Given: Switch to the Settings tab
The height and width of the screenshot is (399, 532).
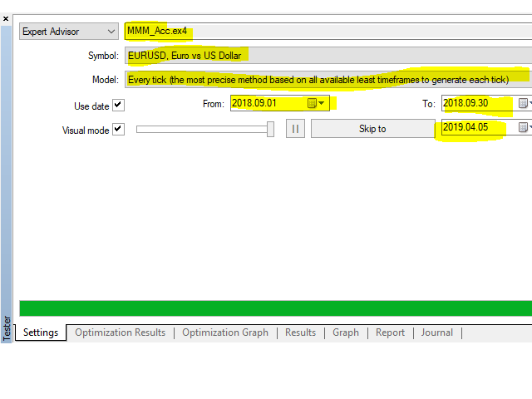Looking at the screenshot, I should 41,332.
